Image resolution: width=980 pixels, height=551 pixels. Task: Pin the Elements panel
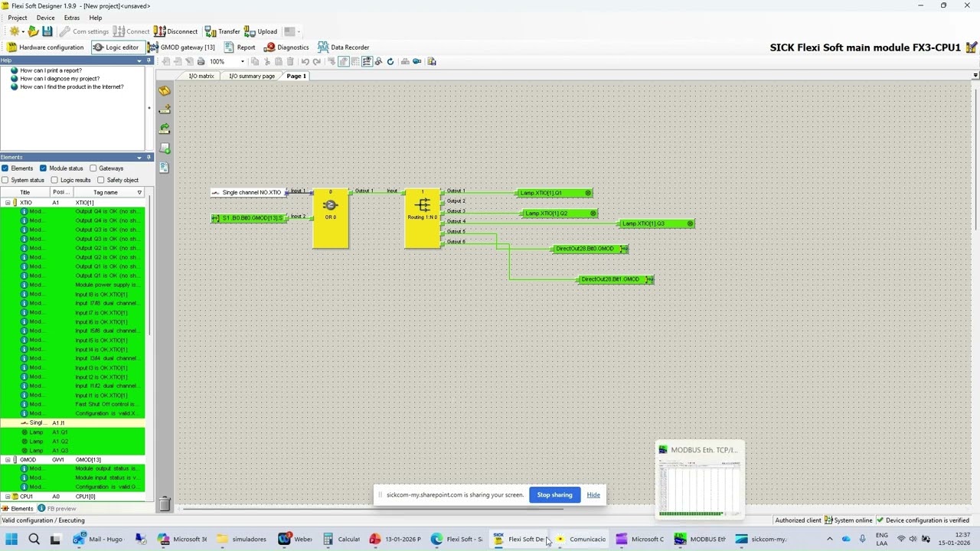149,157
